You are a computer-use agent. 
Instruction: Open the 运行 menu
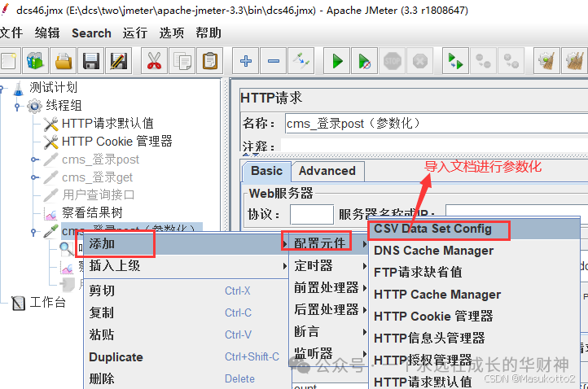point(135,33)
